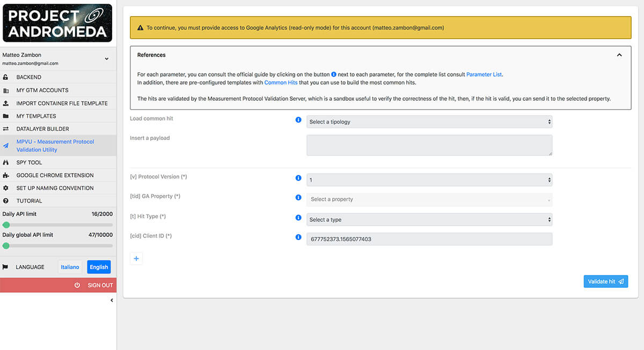644x350 pixels.
Task: Open the Select a tipology dropdown
Action: point(429,122)
